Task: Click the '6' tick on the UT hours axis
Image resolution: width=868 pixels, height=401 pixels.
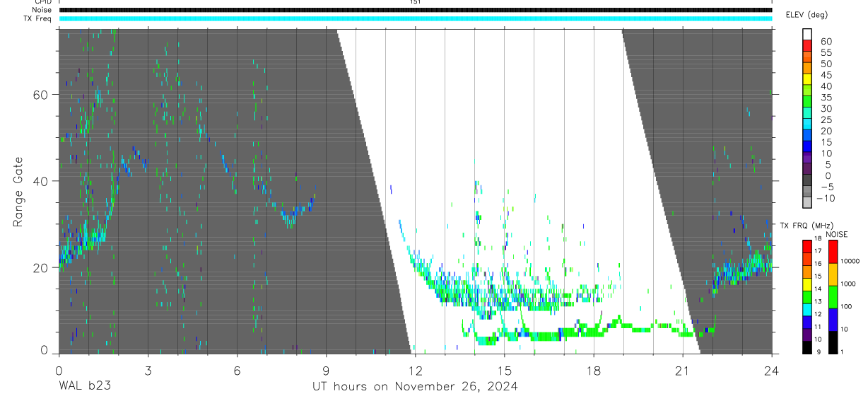Action: pos(237,370)
